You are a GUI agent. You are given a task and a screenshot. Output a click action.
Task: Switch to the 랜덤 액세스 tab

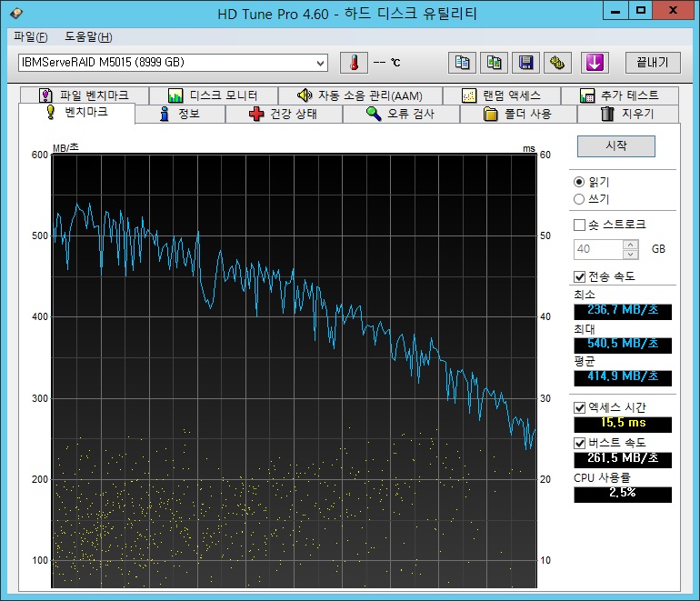(x=502, y=95)
